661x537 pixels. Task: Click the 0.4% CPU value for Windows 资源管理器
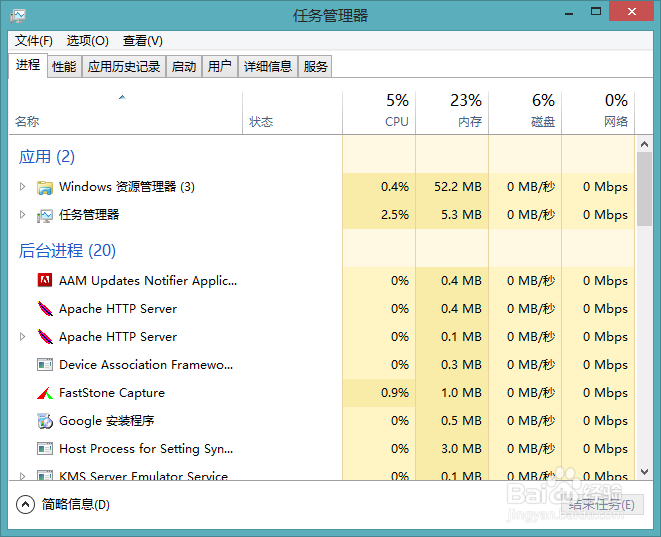(x=395, y=187)
